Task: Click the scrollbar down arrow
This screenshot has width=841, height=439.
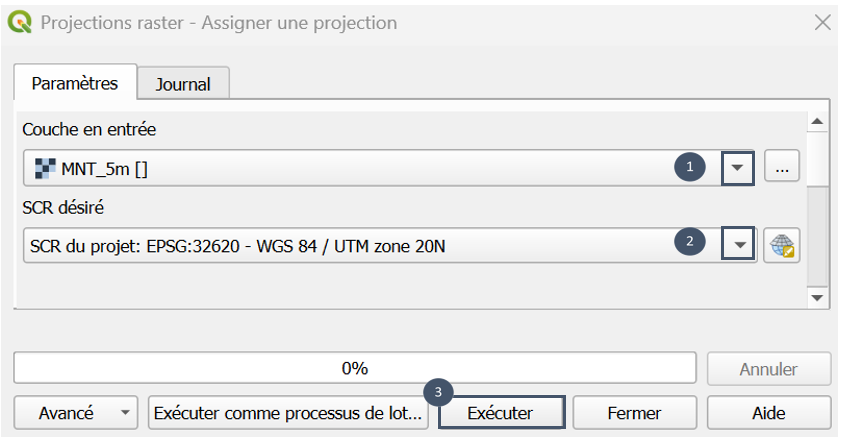Action: coord(817,298)
